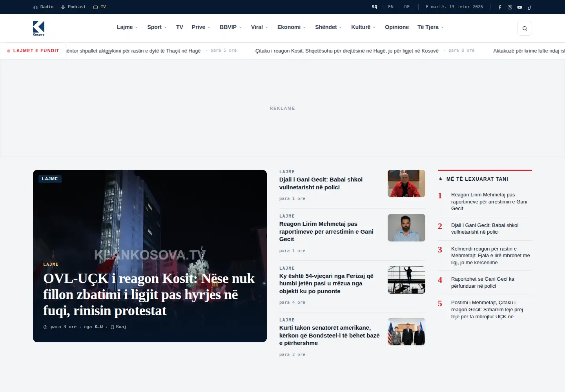Expand the Sport menu dropdown
Screen dimensions: 565x392
pos(157,27)
